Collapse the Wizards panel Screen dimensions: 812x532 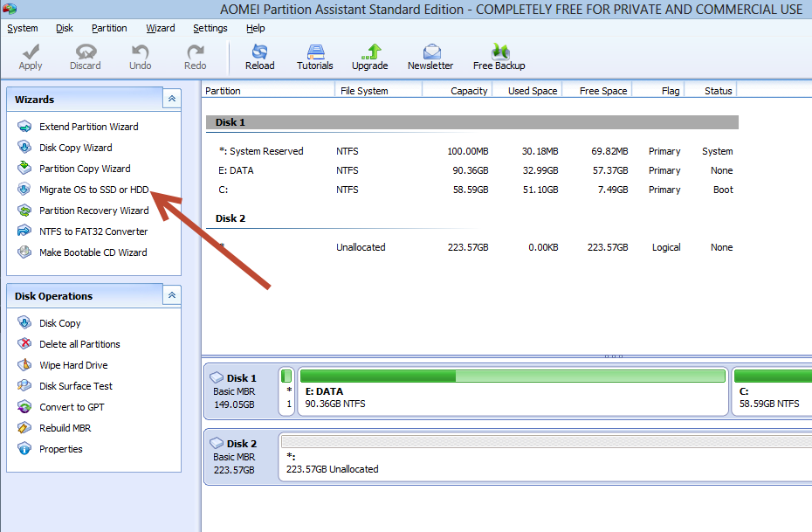point(172,100)
